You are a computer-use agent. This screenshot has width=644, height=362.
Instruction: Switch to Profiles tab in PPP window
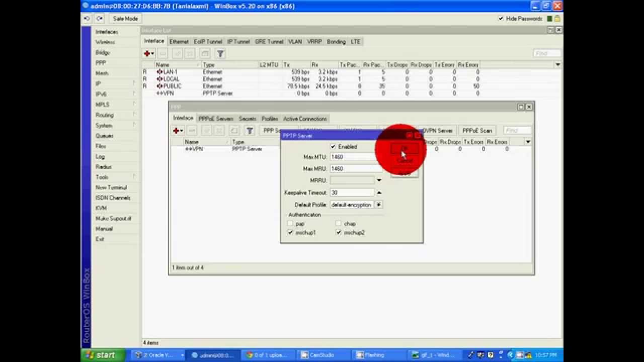(x=270, y=119)
